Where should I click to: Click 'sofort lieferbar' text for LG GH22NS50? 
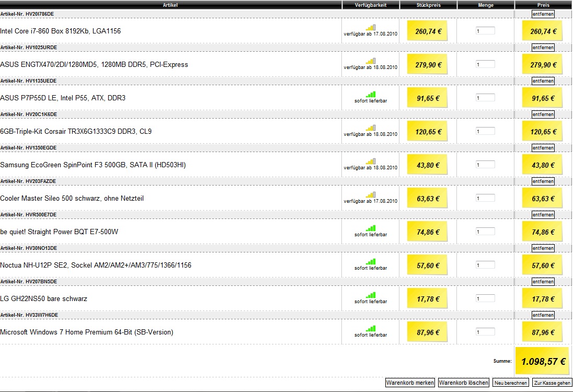(x=371, y=302)
